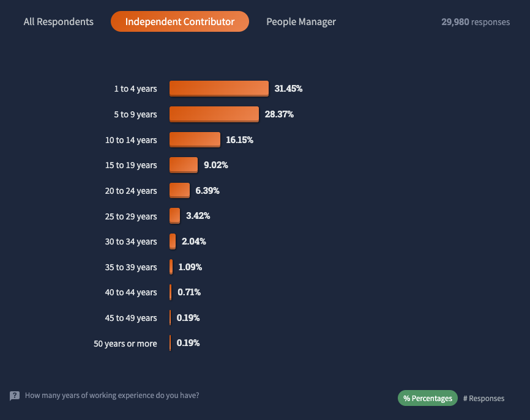Screen dimensions: 530x420
Task: Click the 15 to 19 years bar
Action: pyautogui.click(x=184, y=165)
